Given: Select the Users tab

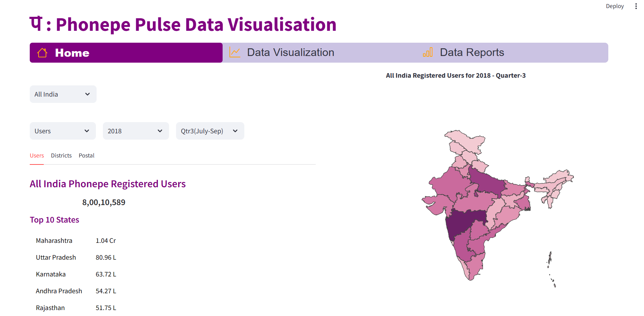Looking at the screenshot, I should pos(37,155).
